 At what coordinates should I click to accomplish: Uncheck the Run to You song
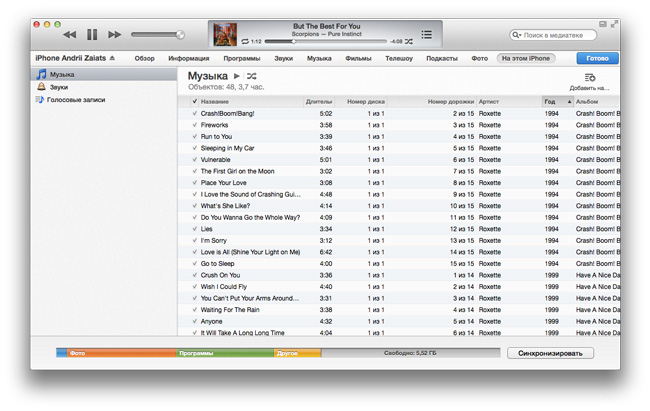(x=194, y=136)
